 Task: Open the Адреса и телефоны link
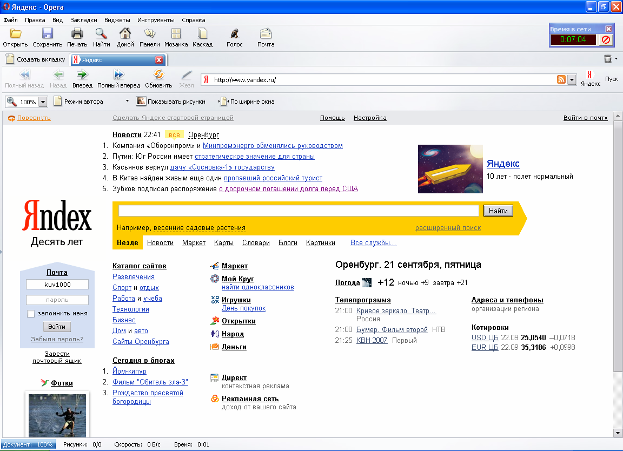507,300
